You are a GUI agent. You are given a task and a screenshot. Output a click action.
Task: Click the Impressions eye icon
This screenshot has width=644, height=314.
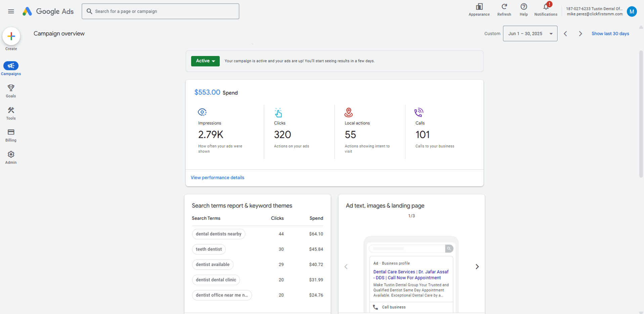click(202, 112)
